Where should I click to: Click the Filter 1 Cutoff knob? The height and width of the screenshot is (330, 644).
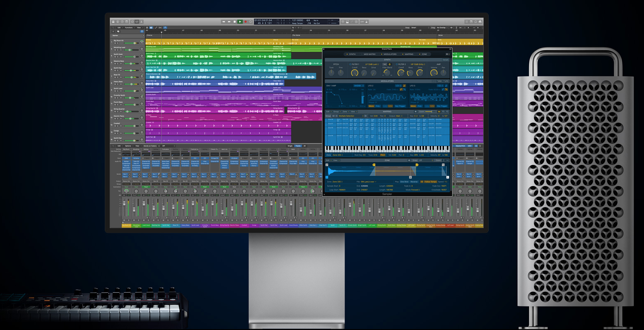(x=355, y=73)
